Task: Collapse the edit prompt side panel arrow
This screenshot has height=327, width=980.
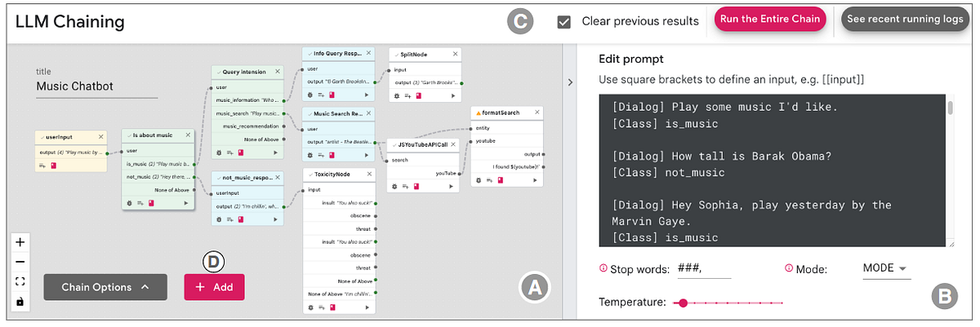Action: [x=570, y=82]
